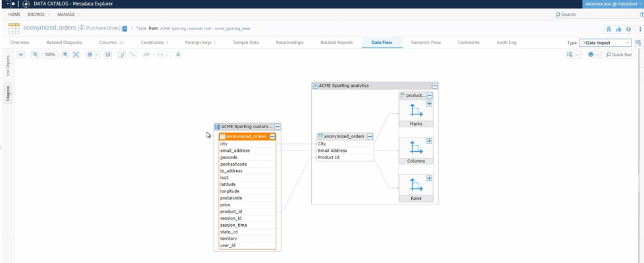Screen dimensions: 644x263
Task: Select the Diagram side tab
Action: tap(8, 93)
